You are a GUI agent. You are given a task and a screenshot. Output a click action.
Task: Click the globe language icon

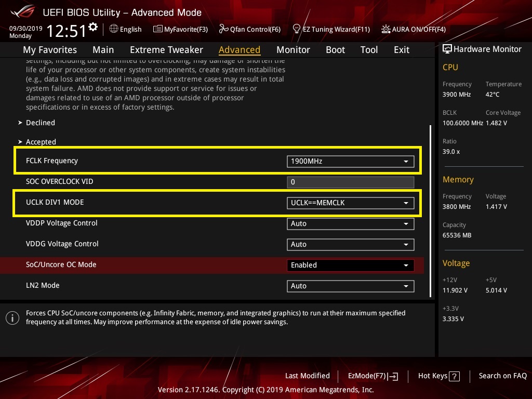click(114, 29)
